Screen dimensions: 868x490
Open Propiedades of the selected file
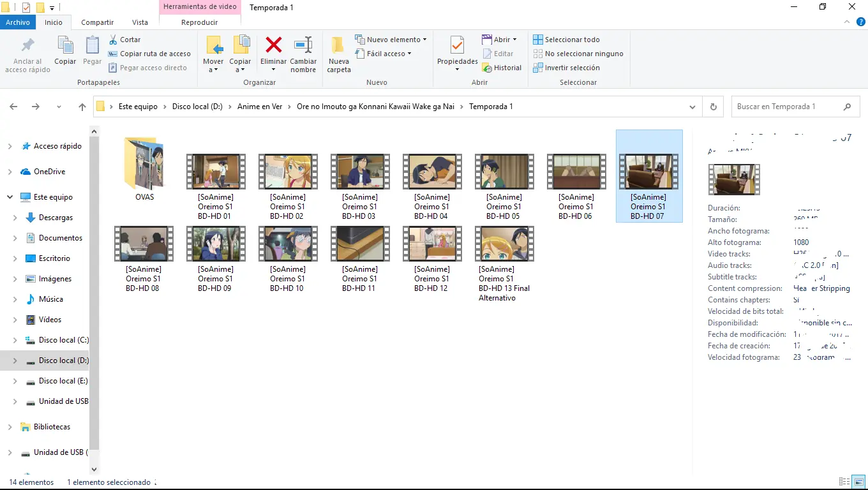tap(457, 54)
